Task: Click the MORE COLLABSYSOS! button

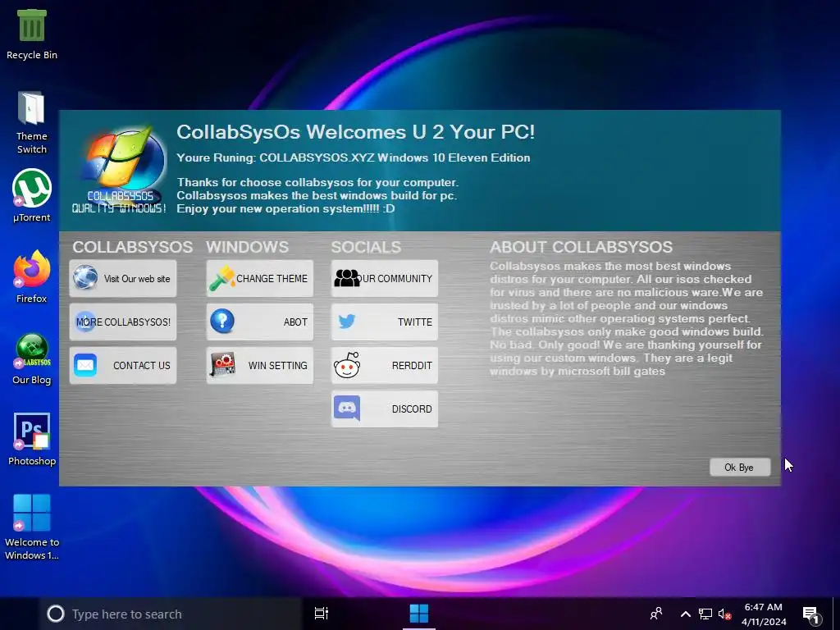Action: pyautogui.click(x=123, y=322)
